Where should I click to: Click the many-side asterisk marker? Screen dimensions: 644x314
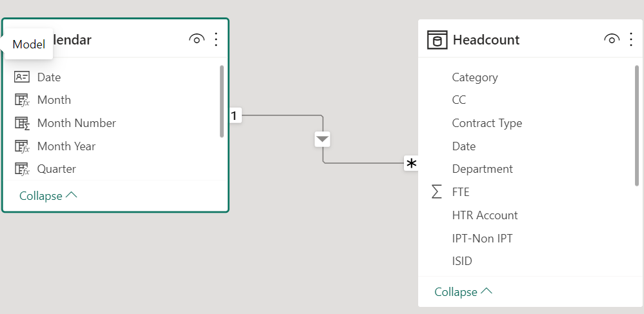pyautogui.click(x=411, y=164)
